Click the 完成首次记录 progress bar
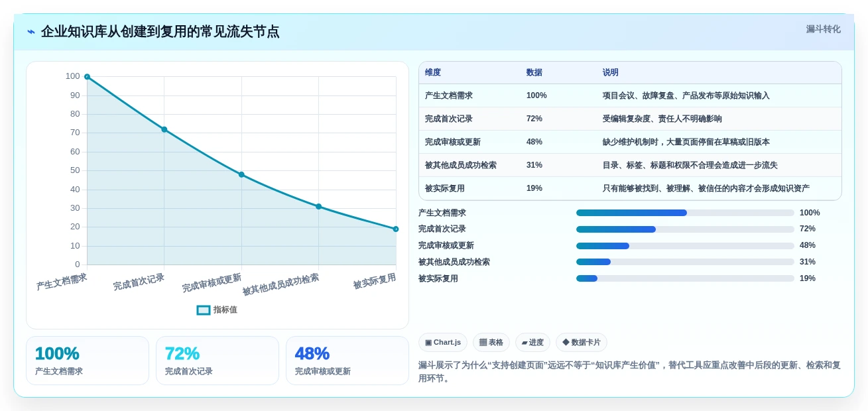 [x=685, y=229]
